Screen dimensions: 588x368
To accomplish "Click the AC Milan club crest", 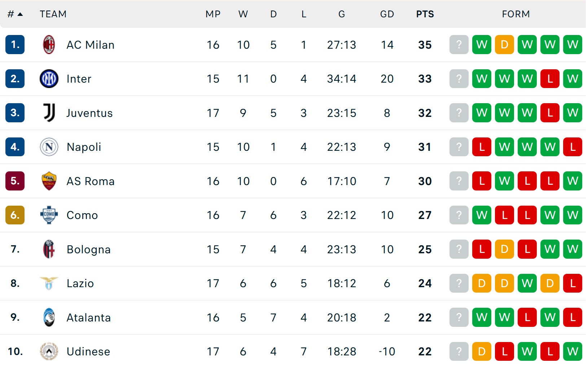I will 49,45.
